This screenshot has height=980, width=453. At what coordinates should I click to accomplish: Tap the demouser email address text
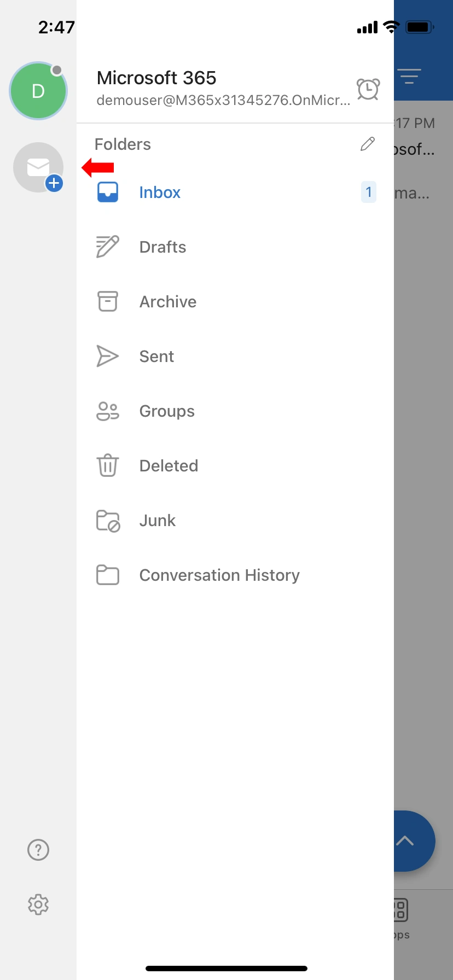coord(223,100)
